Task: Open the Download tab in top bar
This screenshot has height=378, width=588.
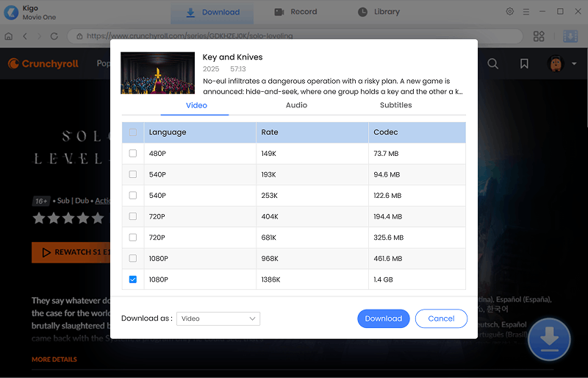Action: (212, 13)
